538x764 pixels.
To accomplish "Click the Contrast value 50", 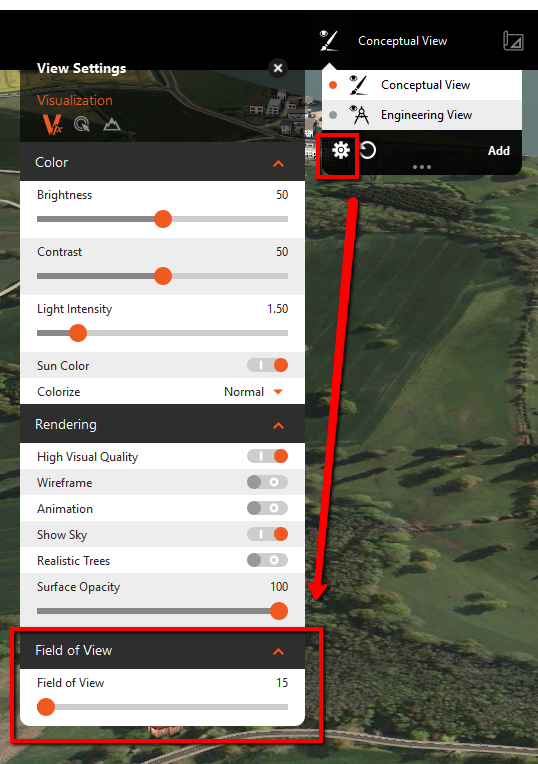I will 282,252.
